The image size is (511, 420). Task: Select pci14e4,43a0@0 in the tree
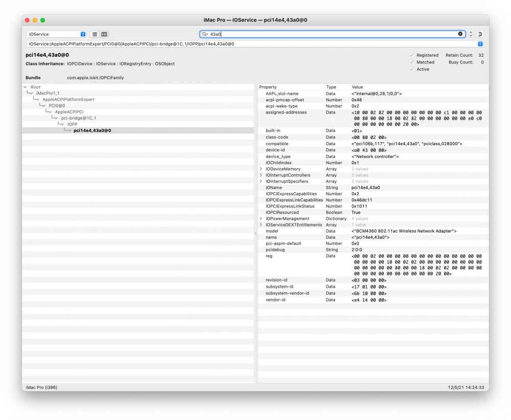pyautogui.click(x=138, y=130)
